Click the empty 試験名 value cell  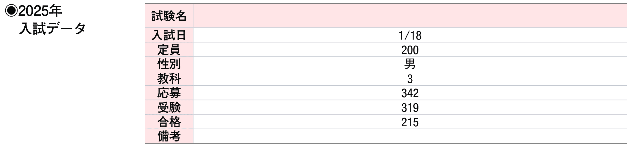coord(410,16)
